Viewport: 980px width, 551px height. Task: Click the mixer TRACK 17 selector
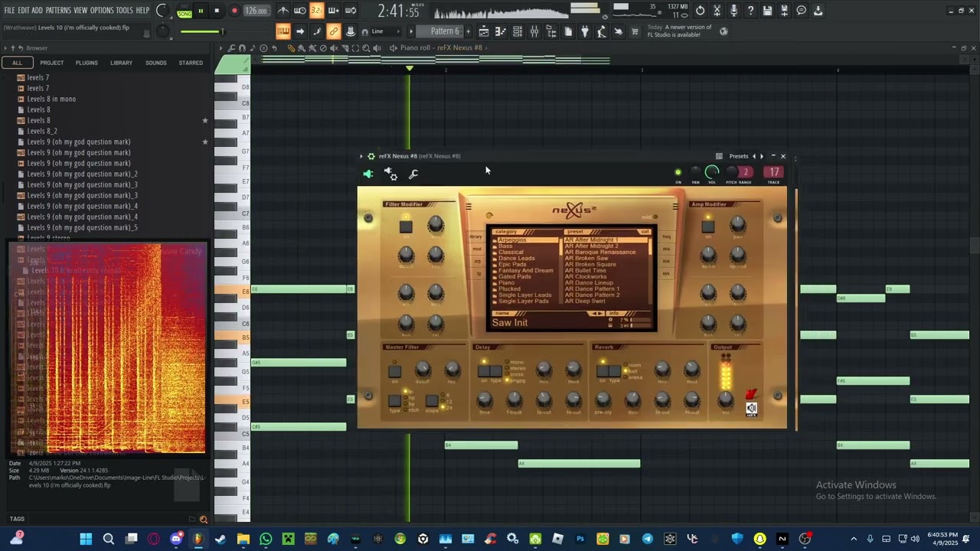774,172
